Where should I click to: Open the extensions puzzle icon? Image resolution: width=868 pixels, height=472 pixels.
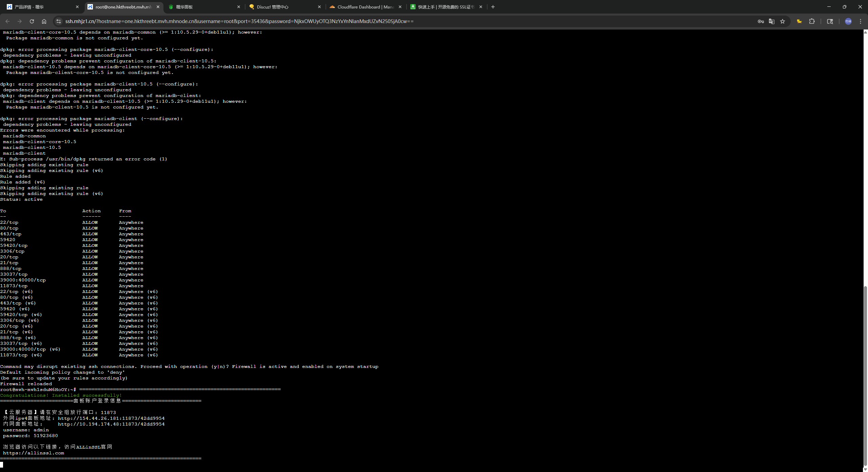[812, 21]
